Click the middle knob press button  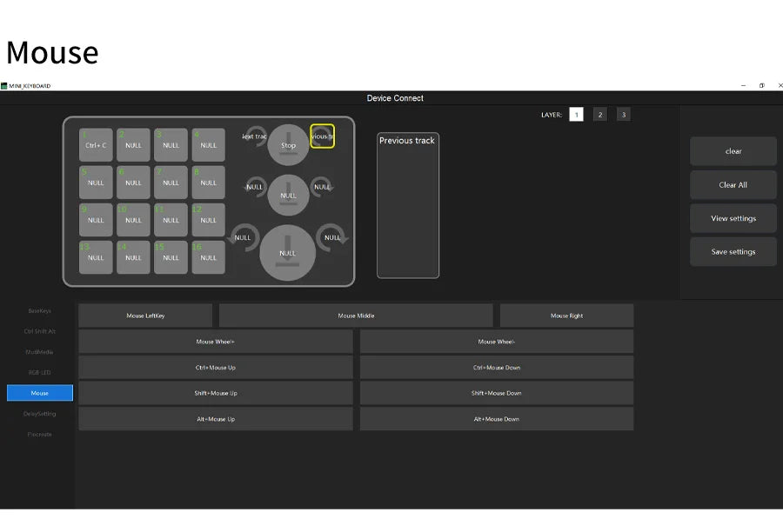click(288, 195)
